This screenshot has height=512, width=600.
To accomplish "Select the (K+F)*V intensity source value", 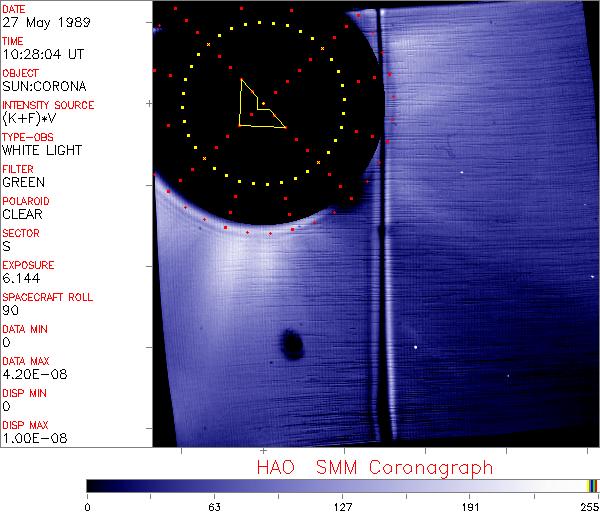I will (x=28, y=118).
